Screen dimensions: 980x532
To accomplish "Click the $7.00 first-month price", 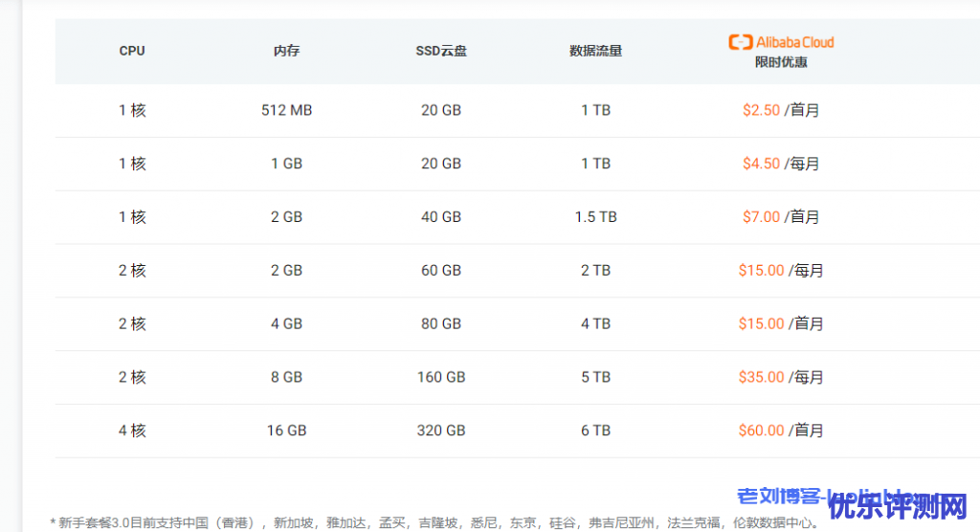I will [761, 217].
